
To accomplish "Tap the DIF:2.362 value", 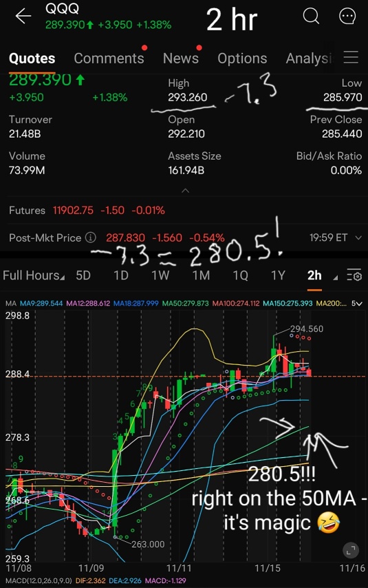I will click(x=90, y=580).
